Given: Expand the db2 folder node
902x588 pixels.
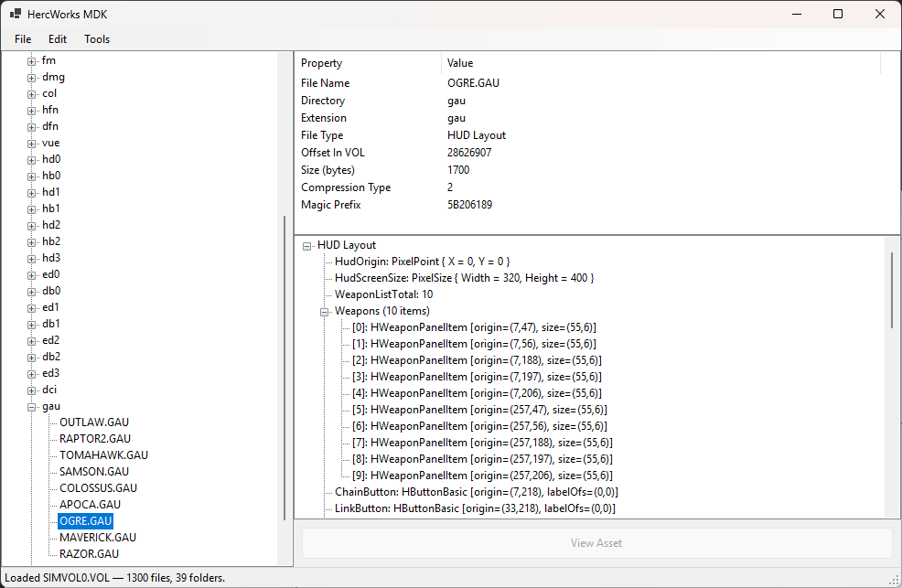Looking at the screenshot, I should [x=32, y=358].
